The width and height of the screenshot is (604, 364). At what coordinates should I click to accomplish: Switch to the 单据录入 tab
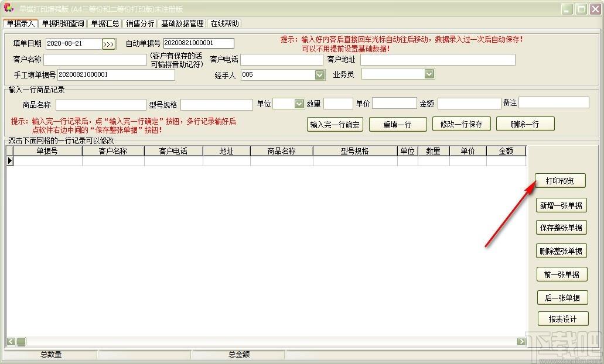[x=21, y=23]
